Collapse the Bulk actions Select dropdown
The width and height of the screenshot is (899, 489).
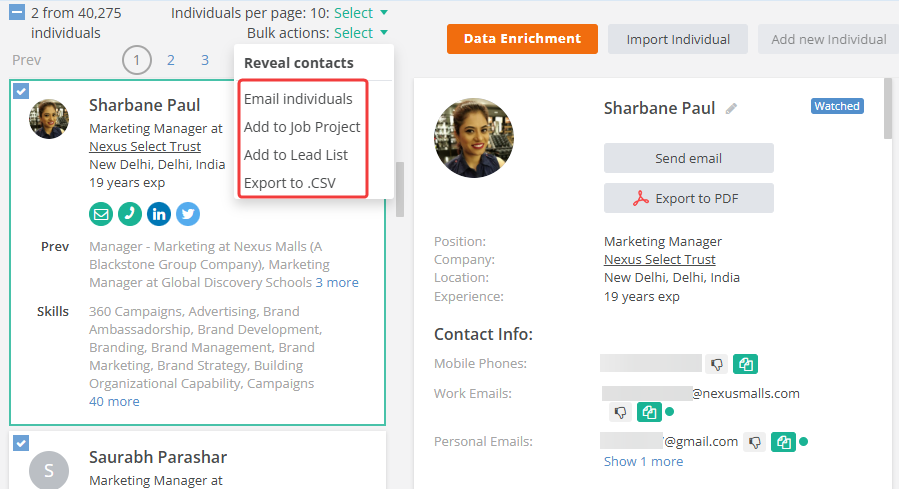[360, 33]
